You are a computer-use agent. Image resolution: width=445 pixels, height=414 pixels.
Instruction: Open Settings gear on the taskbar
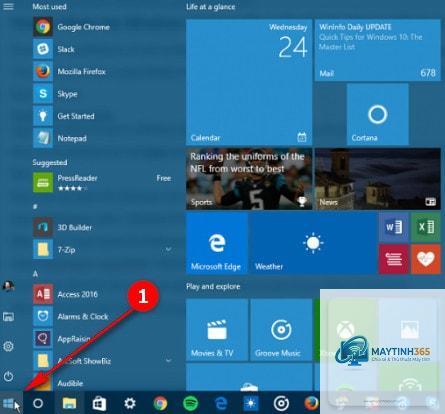point(130,403)
